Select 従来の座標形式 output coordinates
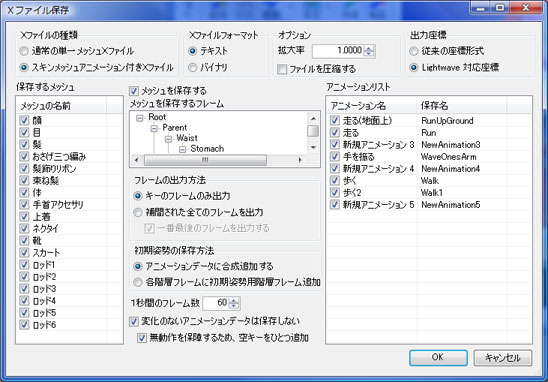 click(414, 51)
